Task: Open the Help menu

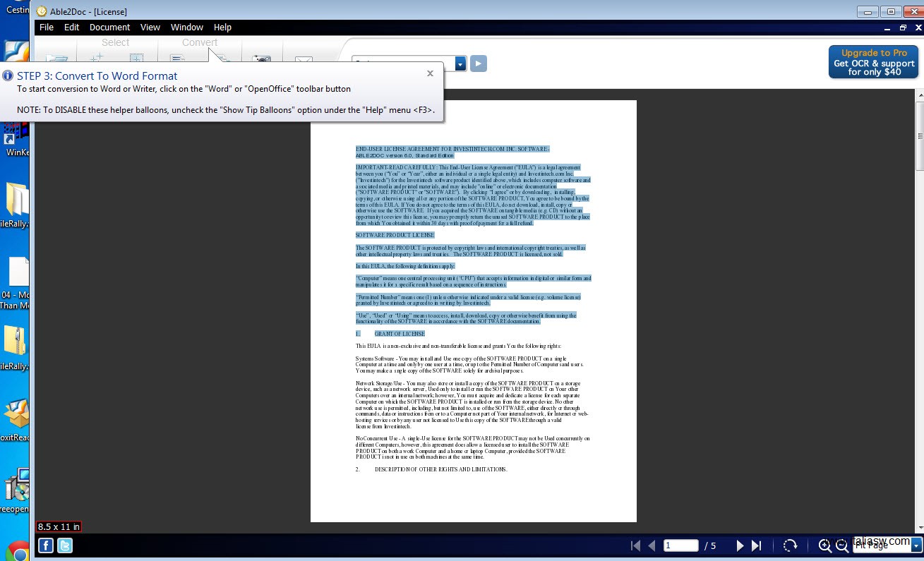Action: coord(222,28)
